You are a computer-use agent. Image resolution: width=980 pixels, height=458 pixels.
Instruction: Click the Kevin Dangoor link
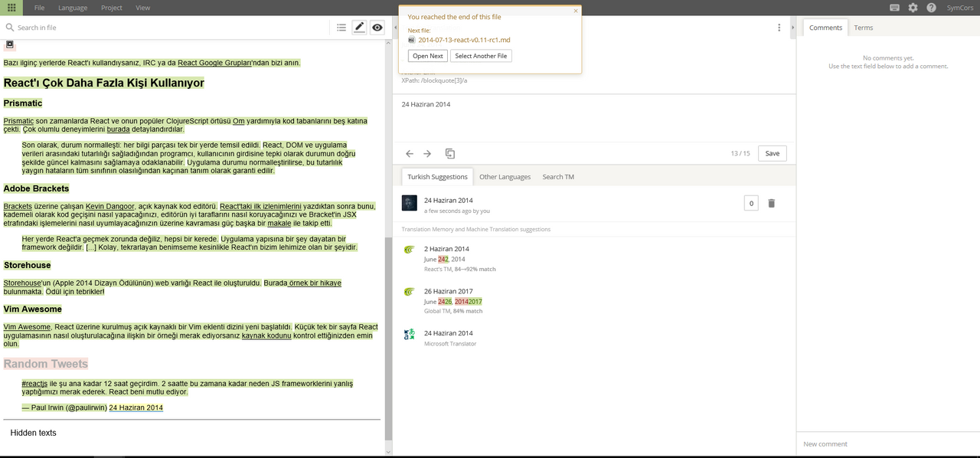click(x=109, y=207)
